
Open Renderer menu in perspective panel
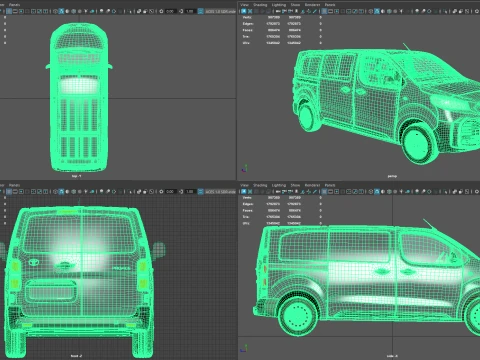coord(312,5)
